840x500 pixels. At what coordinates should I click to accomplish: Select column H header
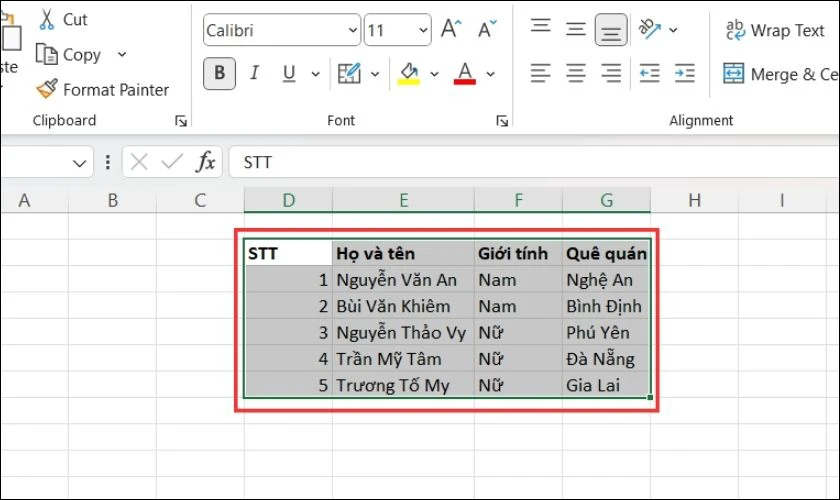[694, 200]
